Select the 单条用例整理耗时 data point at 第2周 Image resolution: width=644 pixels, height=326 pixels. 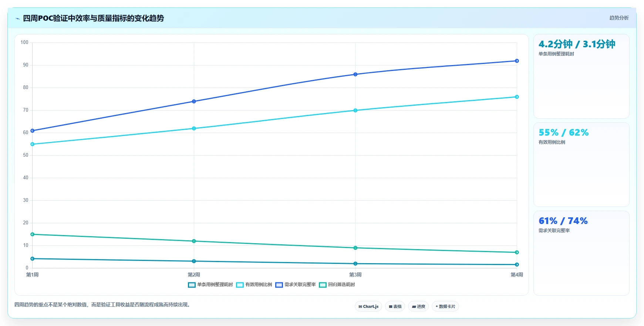194,261
